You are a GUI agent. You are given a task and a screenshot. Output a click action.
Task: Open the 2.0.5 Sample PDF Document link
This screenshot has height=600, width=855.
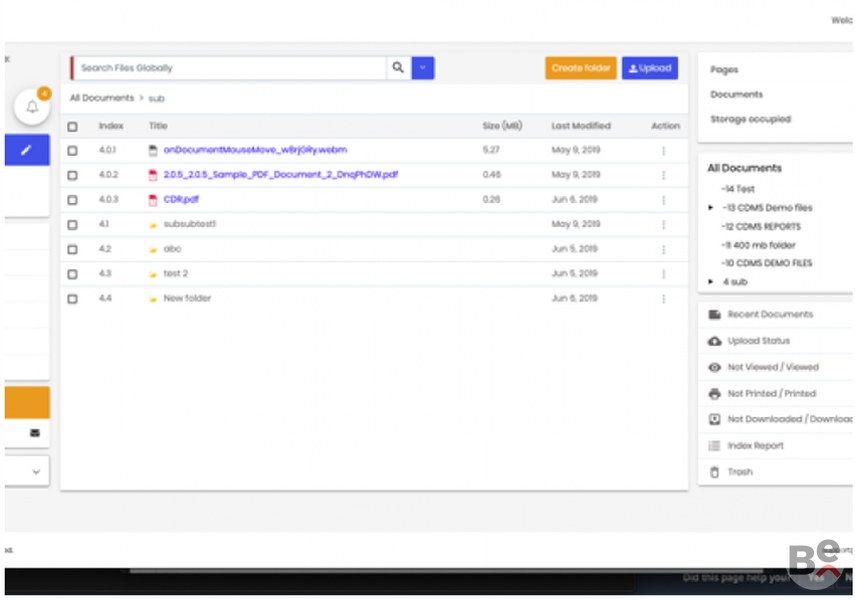pyautogui.click(x=281, y=175)
